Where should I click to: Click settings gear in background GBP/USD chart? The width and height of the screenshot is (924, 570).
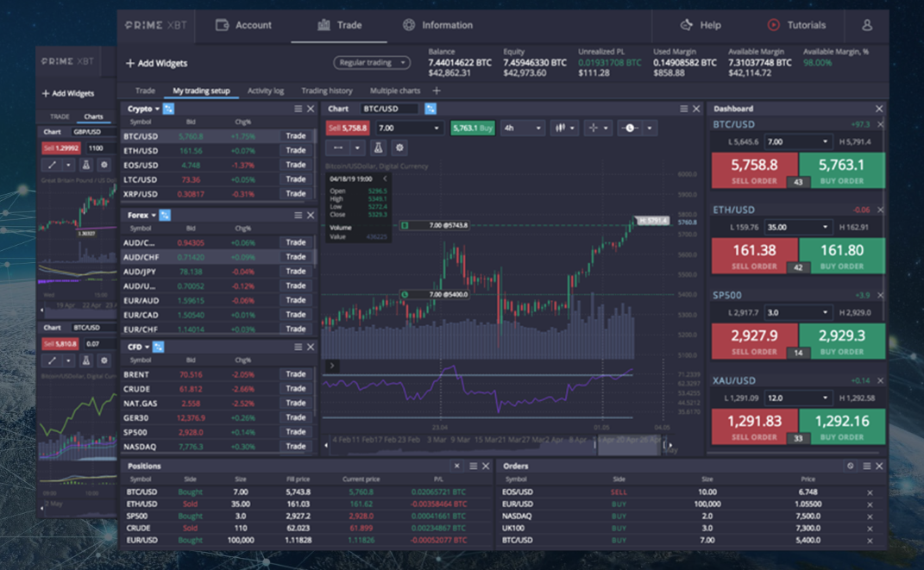[104, 165]
